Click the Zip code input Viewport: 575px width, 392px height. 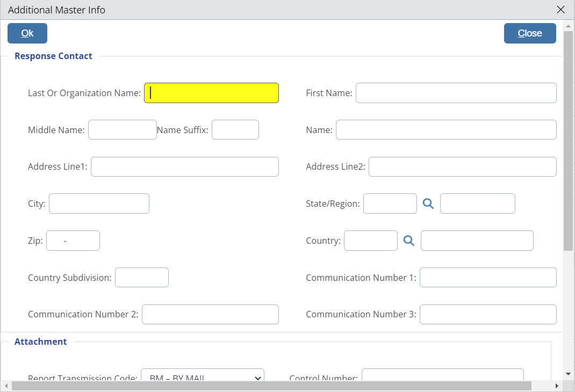(x=73, y=241)
